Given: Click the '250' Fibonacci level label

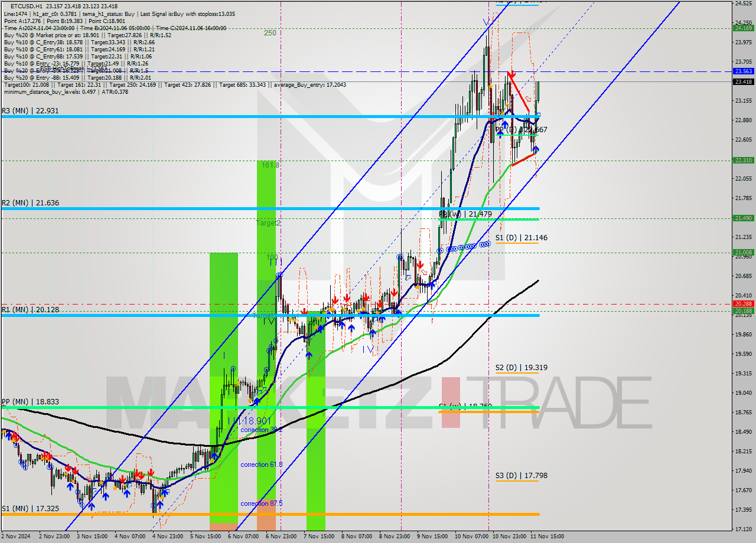Looking at the screenshot, I should click(270, 33).
